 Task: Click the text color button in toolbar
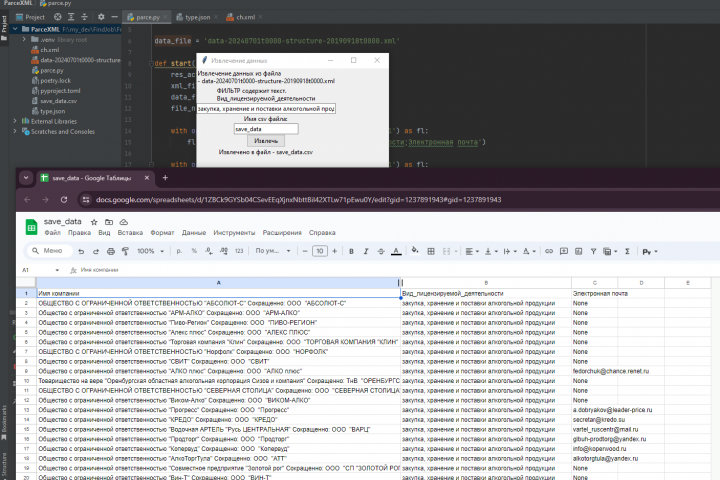point(394,251)
